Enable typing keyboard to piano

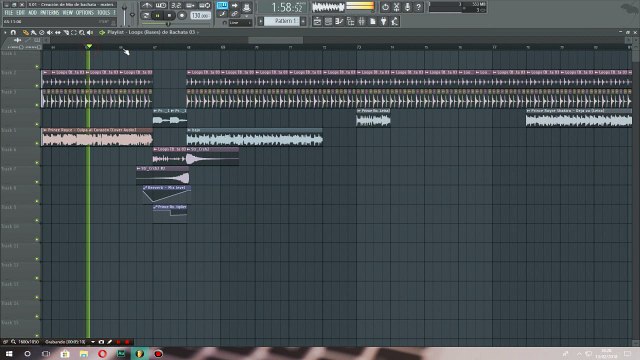pos(222,5)
